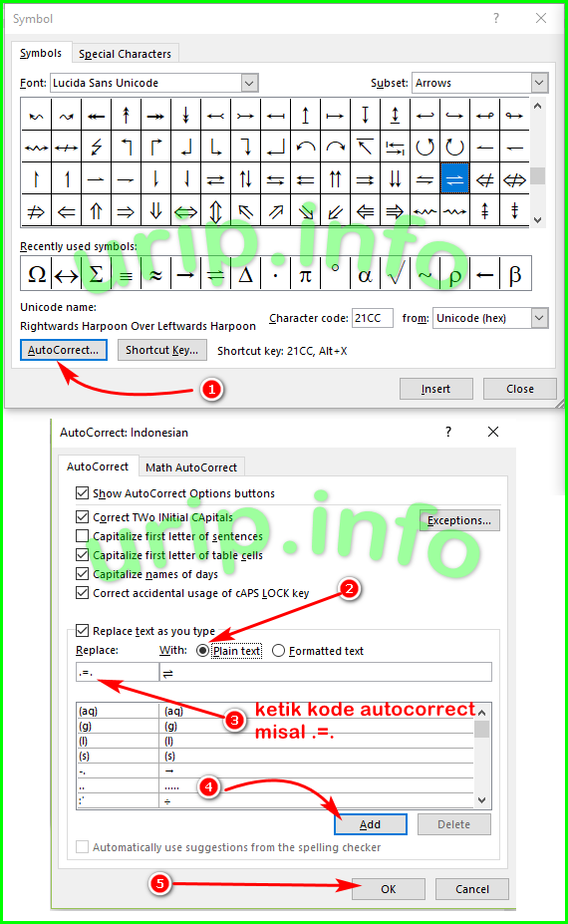This screenshot has width=568, height=924.
Task: Toggle Capitalize first letter of table cells
Action: (83, 554)
